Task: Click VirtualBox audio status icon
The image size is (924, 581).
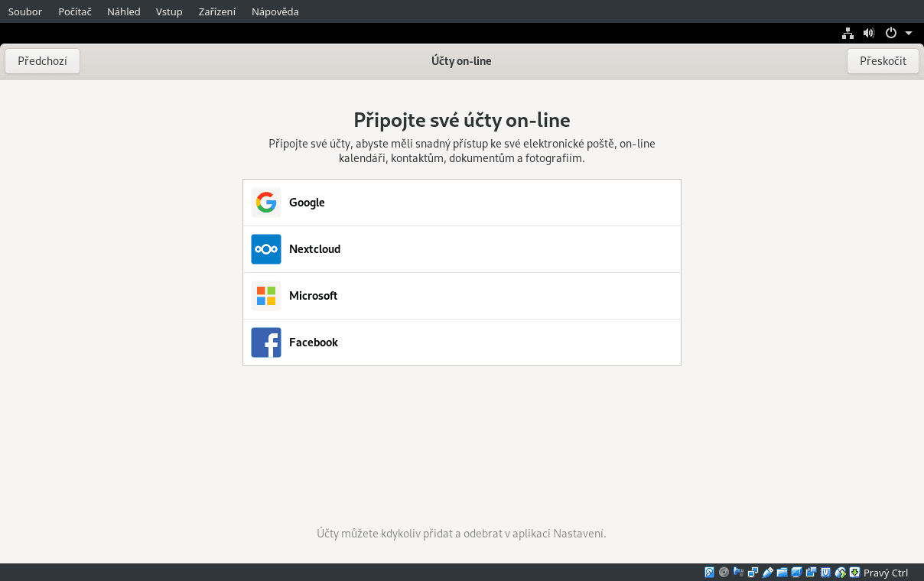Action: coord(738,573)
